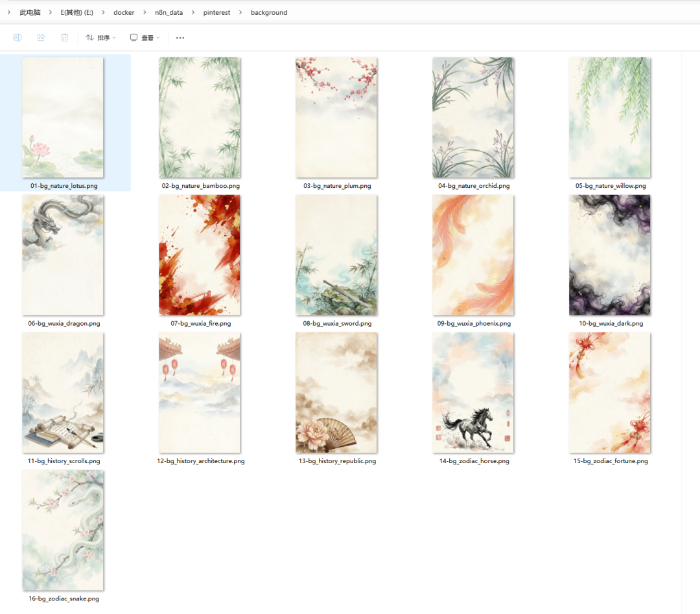
Task: Pick the 12-bg_history_architecture.png image
Action: coord(200,392)
